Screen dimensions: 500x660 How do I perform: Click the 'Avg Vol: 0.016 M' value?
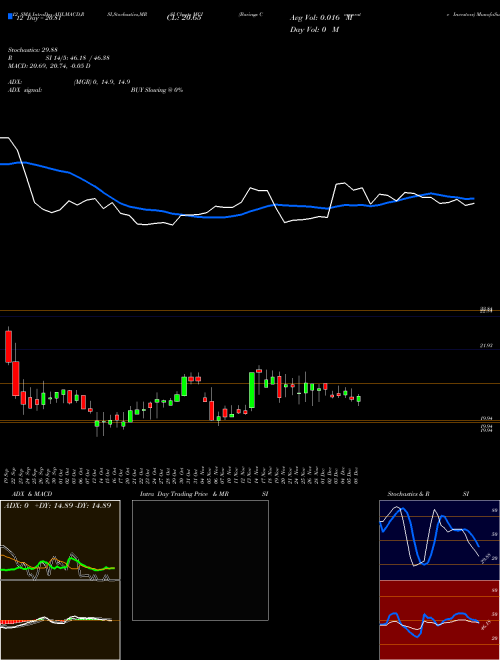tap(321, 18)
